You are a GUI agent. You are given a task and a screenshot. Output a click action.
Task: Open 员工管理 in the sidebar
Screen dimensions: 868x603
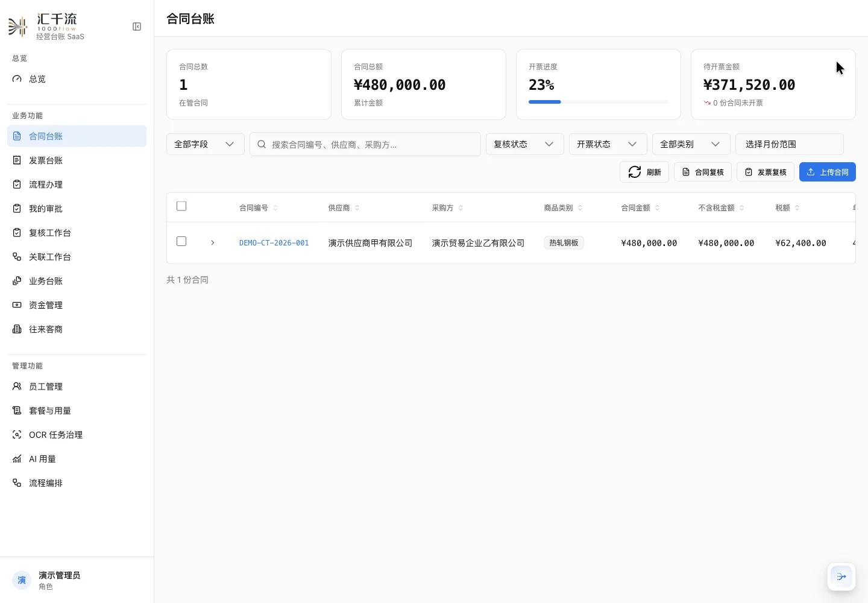[x=77, y=387]
